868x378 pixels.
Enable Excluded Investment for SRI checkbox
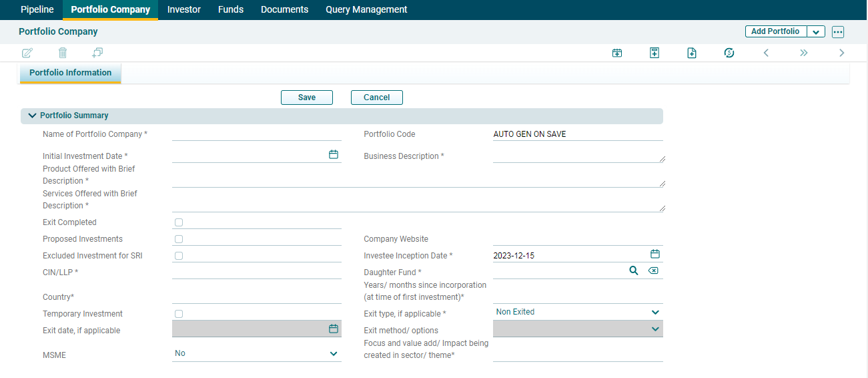179,256
